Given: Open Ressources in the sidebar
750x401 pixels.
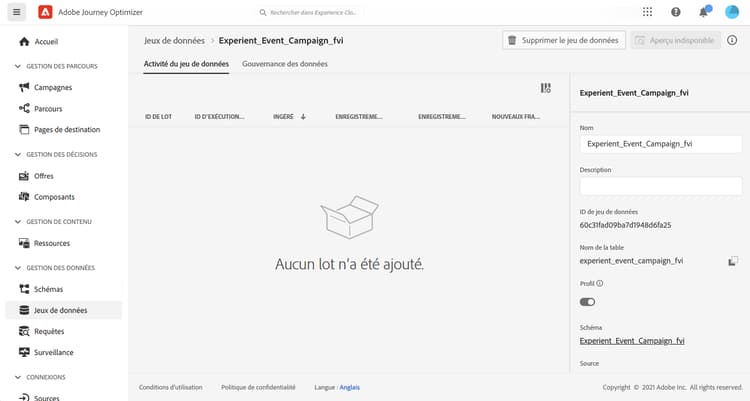Looking at the screenshot, I should [52, 243].
